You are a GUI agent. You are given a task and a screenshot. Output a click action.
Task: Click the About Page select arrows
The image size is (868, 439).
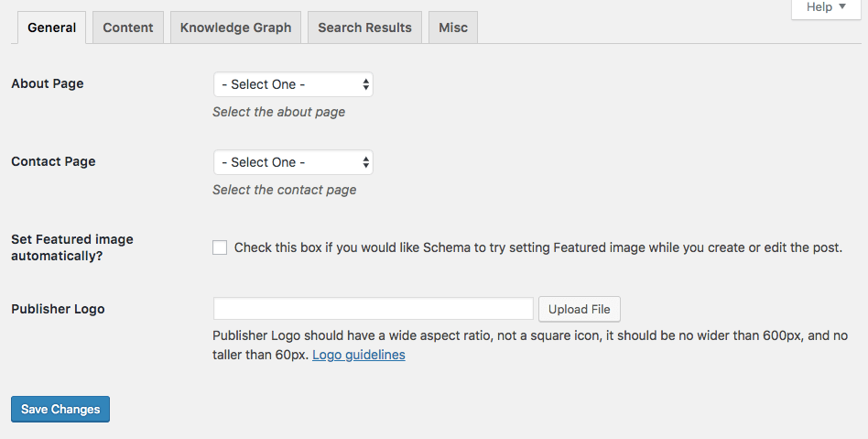point(365,84)
